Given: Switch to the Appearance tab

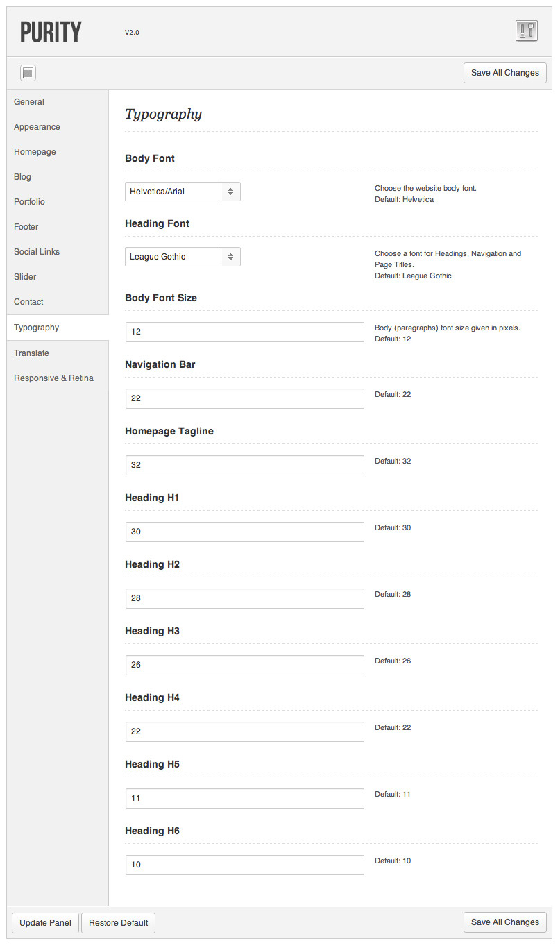Looking at the screenshot, I should tap(37, 127).
